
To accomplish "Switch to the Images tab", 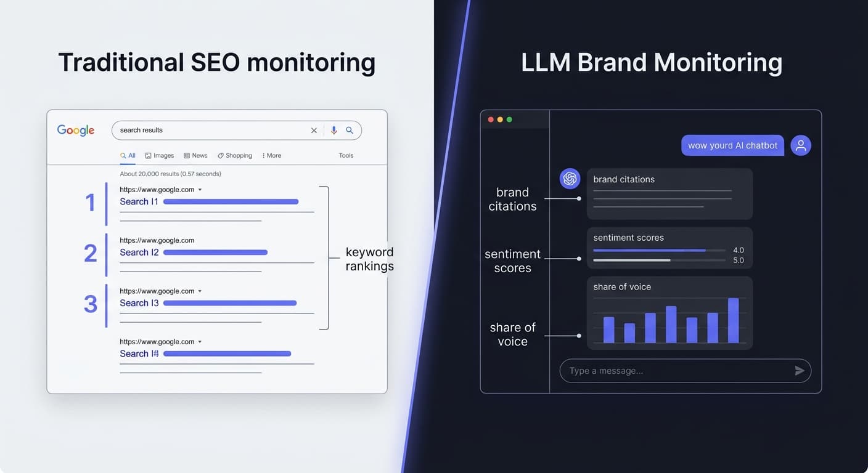I will 160,156.
